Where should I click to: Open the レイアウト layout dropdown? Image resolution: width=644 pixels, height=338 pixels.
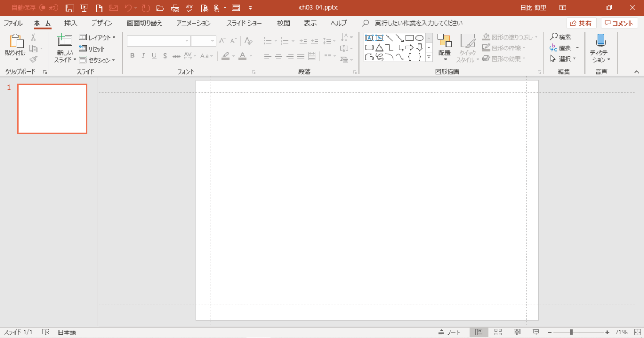pyautogui.click(x=97, y=38)
